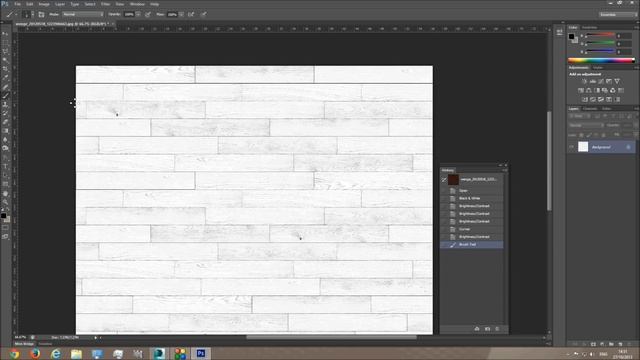Create new document from current history state
The image size is (640, 360).
477,329
